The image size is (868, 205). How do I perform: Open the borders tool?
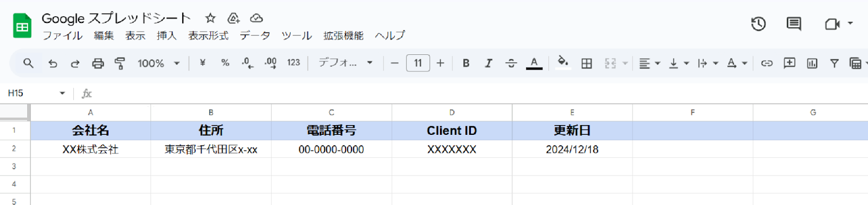586,64
